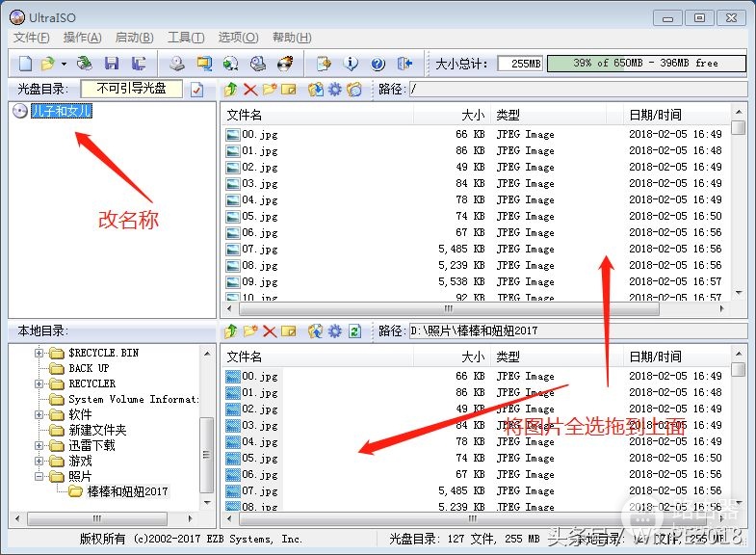Viewport: 756px width, 555px height.
Task: Click the disc capacity progress bar
Action: (646, 64)
